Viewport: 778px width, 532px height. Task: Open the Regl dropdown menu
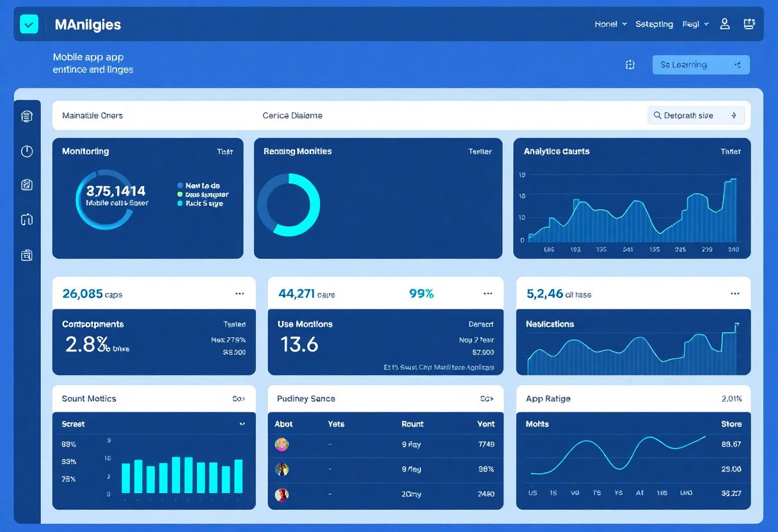[695, 24]
